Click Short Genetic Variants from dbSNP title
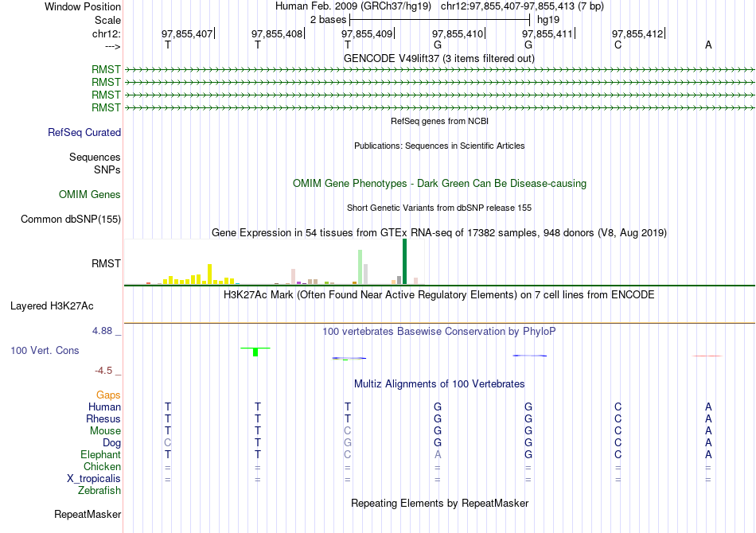This screenshot has height=533, width=756. click(438, 208)
